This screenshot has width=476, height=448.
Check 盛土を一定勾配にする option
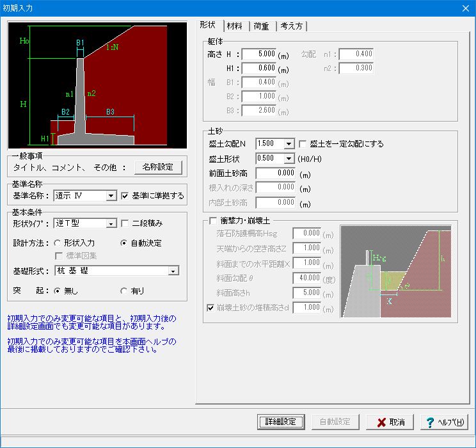pos(303,144)
